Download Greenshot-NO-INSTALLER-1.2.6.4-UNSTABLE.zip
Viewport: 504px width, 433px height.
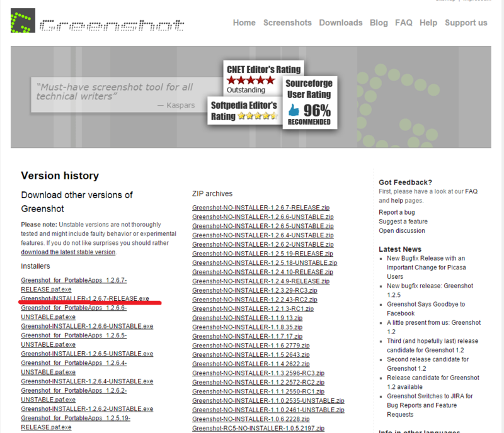263,235
